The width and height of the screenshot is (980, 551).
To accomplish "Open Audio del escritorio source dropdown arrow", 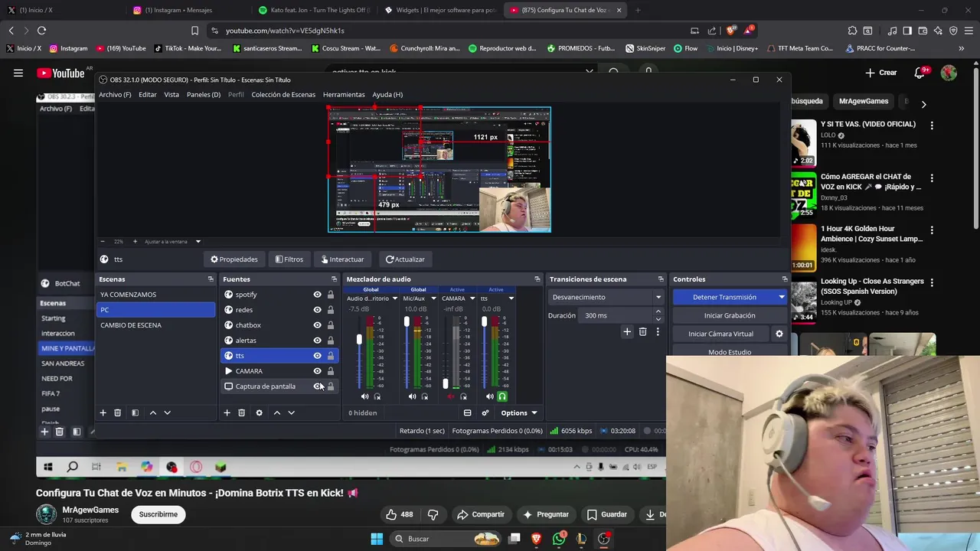I will tap(394, 298).
